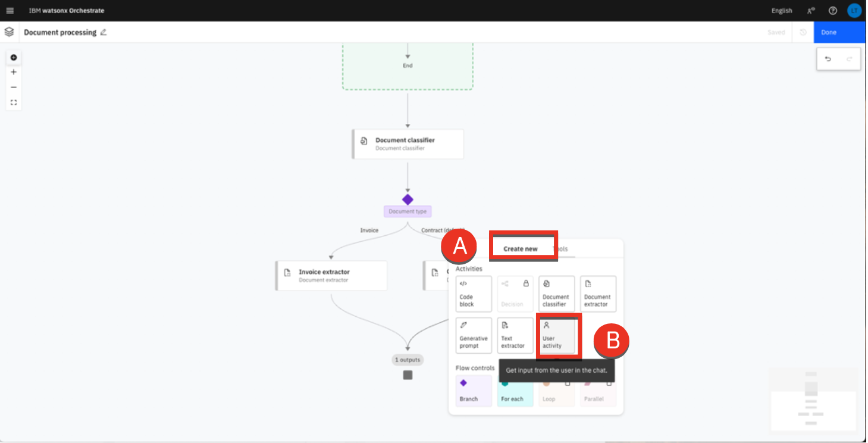Add a Code block activity

474,294
